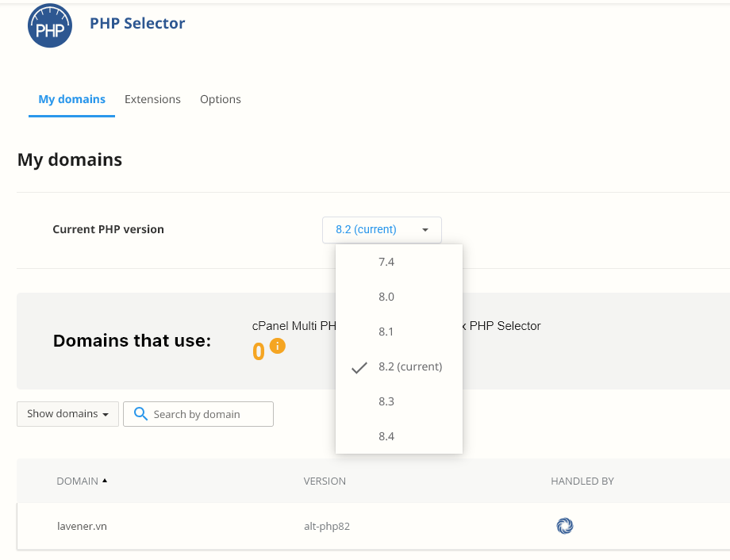Viewport: 730px width, 560px height.
Task: Pick PHP version 8.1
Action: 386,332
